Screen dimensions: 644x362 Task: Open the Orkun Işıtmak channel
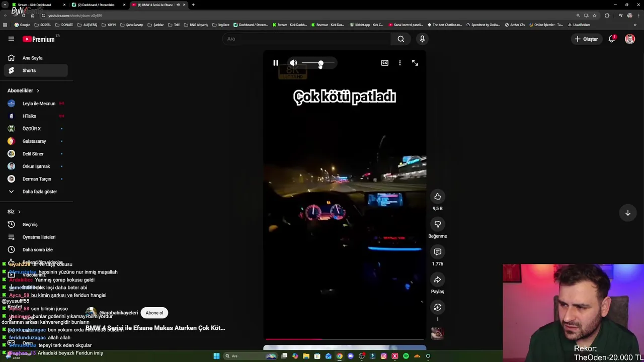click(35, 166)
